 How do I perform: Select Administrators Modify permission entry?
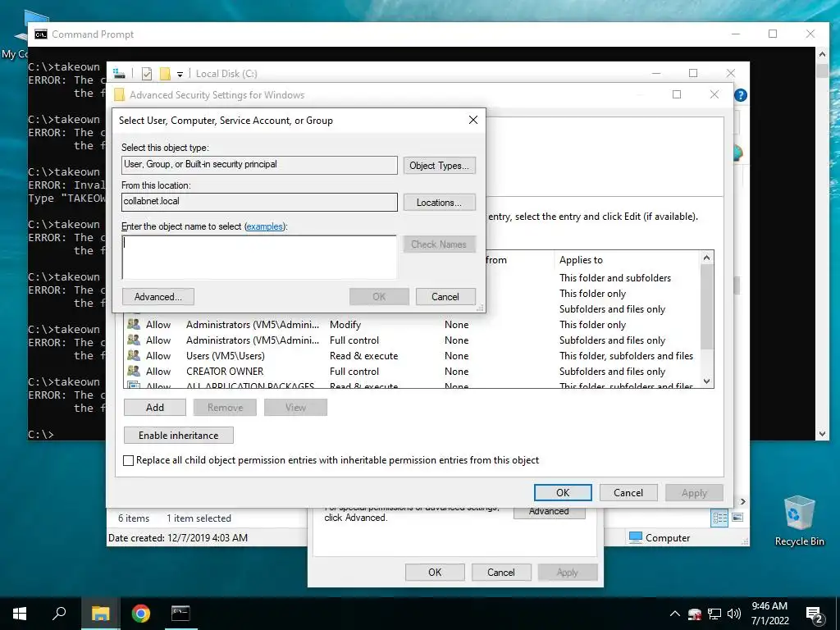412,325
